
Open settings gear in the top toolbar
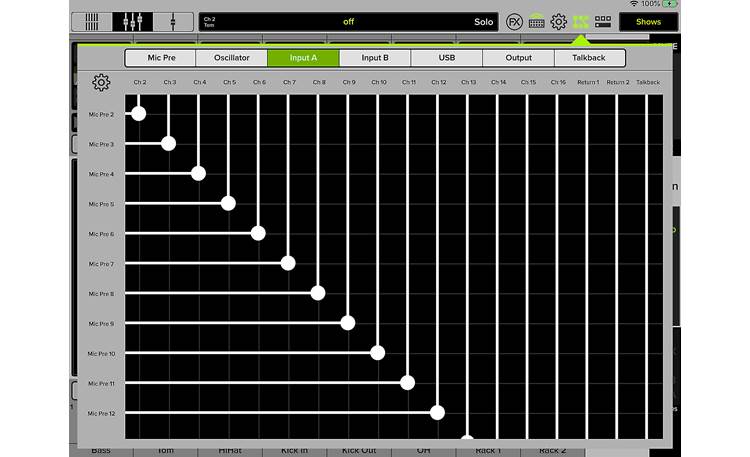tap(558, 22)
